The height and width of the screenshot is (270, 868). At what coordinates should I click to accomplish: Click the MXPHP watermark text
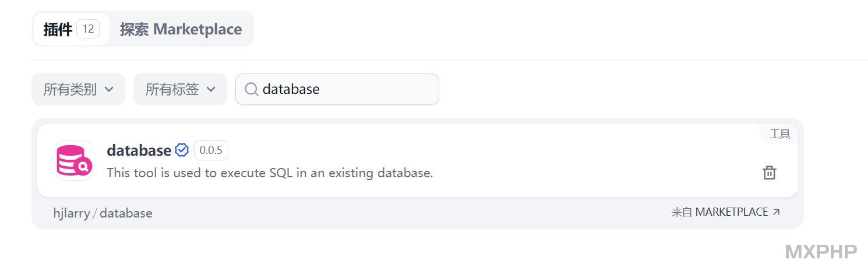tap(821, 252)
